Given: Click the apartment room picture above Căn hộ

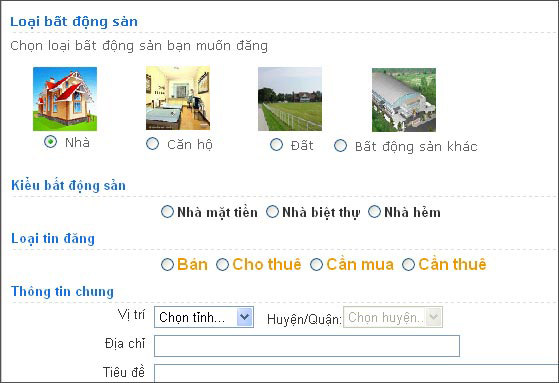Looking at the screenshot, I should coord(178,98).
